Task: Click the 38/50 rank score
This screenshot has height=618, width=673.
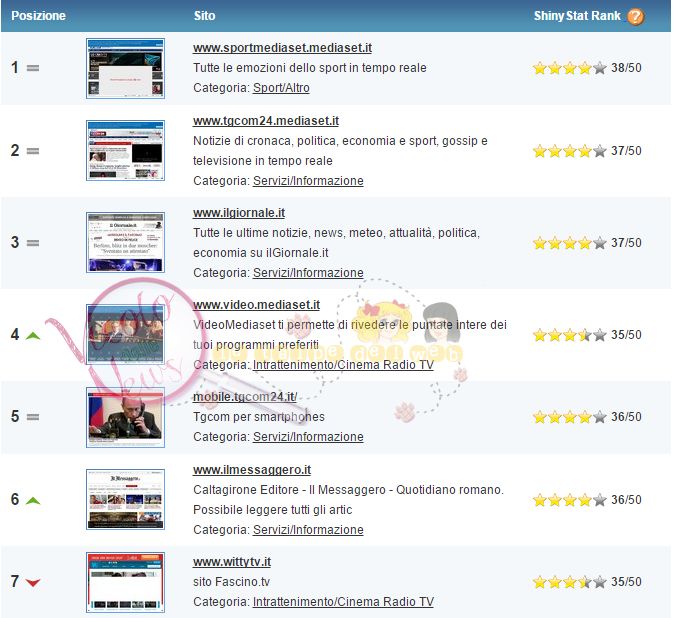Action: click(x=626, y=68)
